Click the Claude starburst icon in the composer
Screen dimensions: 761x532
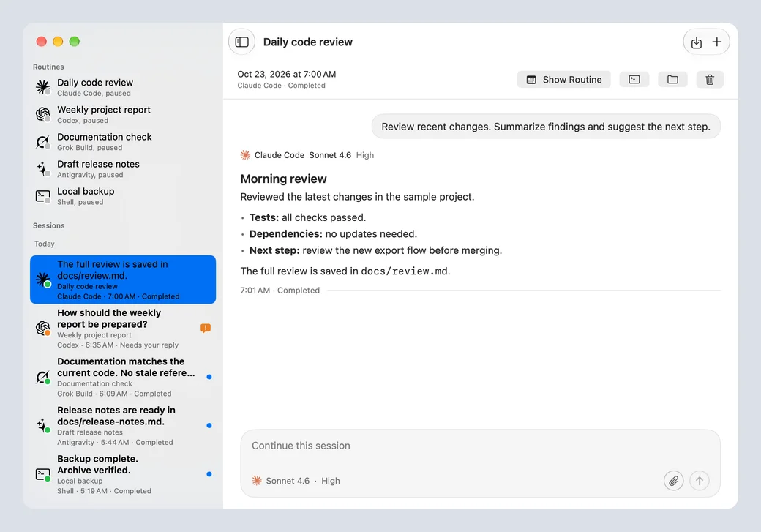pos(257,481)
